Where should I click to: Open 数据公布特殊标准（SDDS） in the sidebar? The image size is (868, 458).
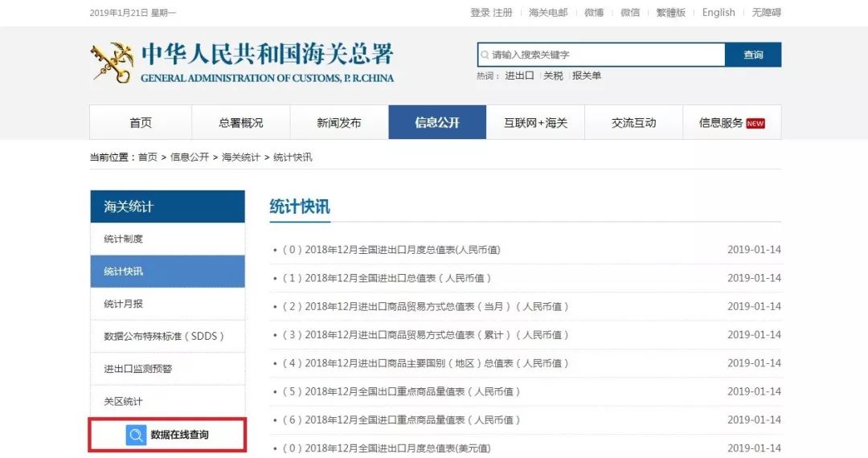pos(168,337)
